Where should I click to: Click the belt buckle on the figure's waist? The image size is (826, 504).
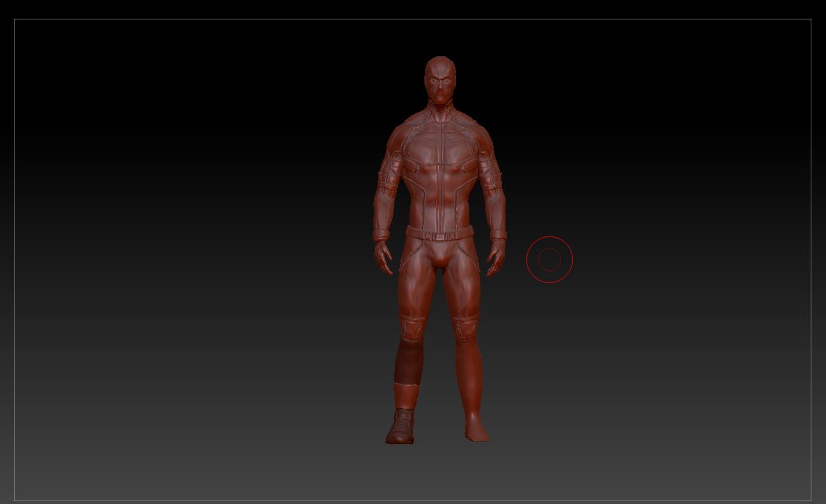point(439,236)
